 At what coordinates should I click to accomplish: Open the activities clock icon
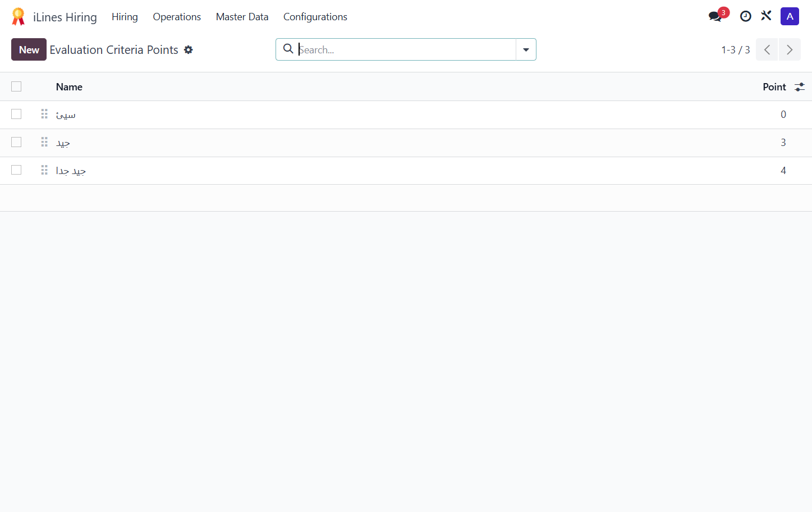745,16
